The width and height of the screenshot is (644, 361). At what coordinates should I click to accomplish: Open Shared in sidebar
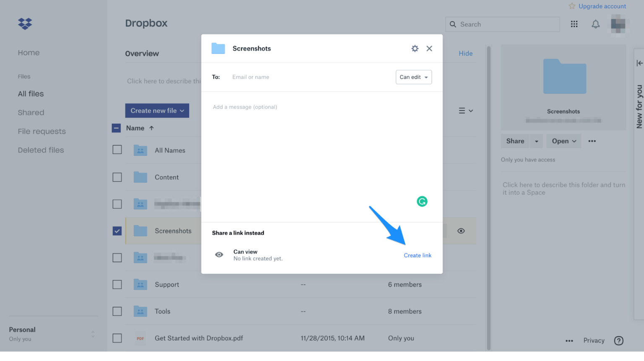(31, 112)
